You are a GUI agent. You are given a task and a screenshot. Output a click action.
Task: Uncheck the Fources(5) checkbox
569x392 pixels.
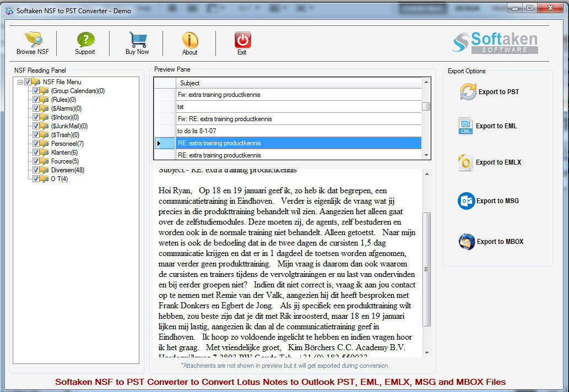[36, 161]
